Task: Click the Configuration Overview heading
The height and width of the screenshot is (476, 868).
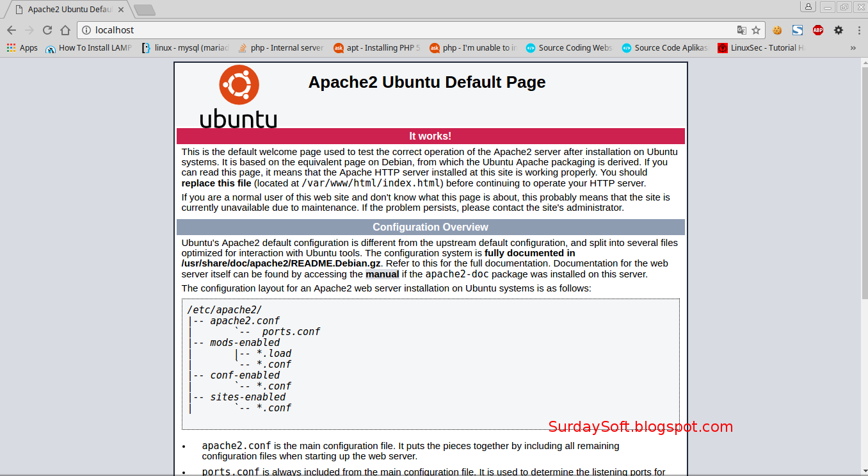Action: coord(430,227)
